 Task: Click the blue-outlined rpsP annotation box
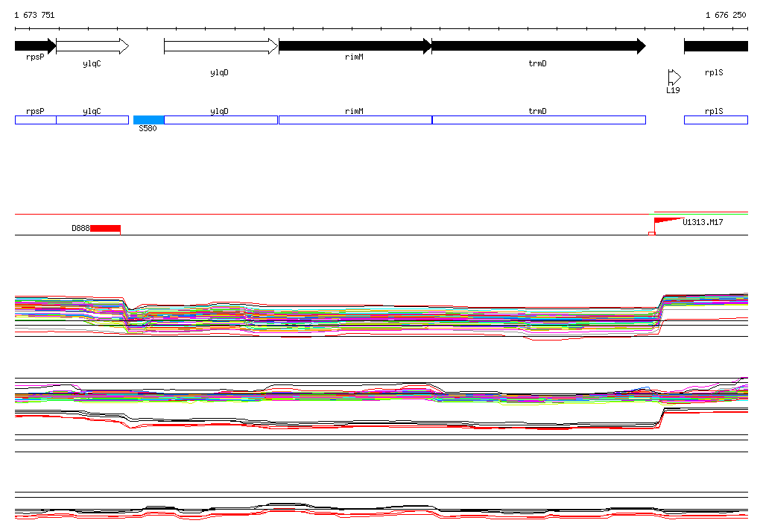pos(35,120)
